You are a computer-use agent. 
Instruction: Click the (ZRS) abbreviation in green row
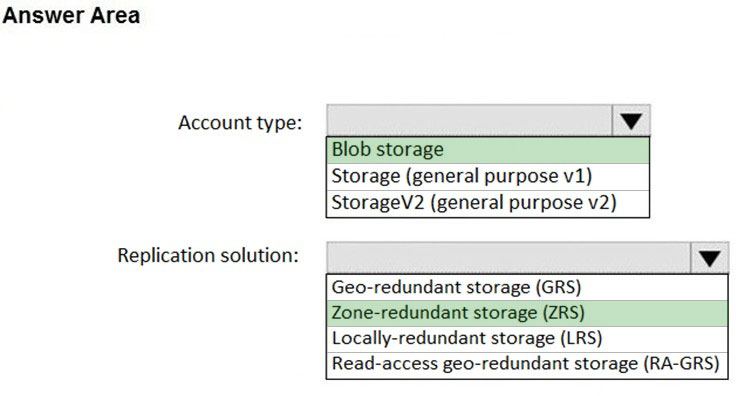point(563,313)
